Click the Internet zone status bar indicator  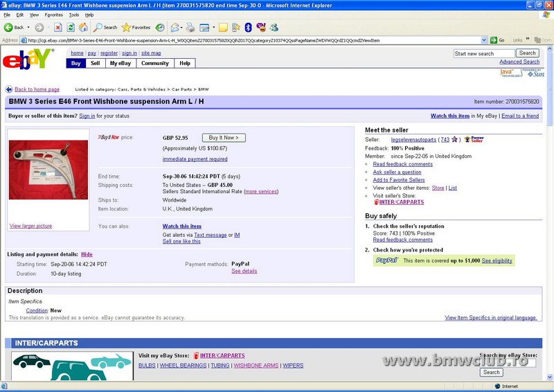506,386
